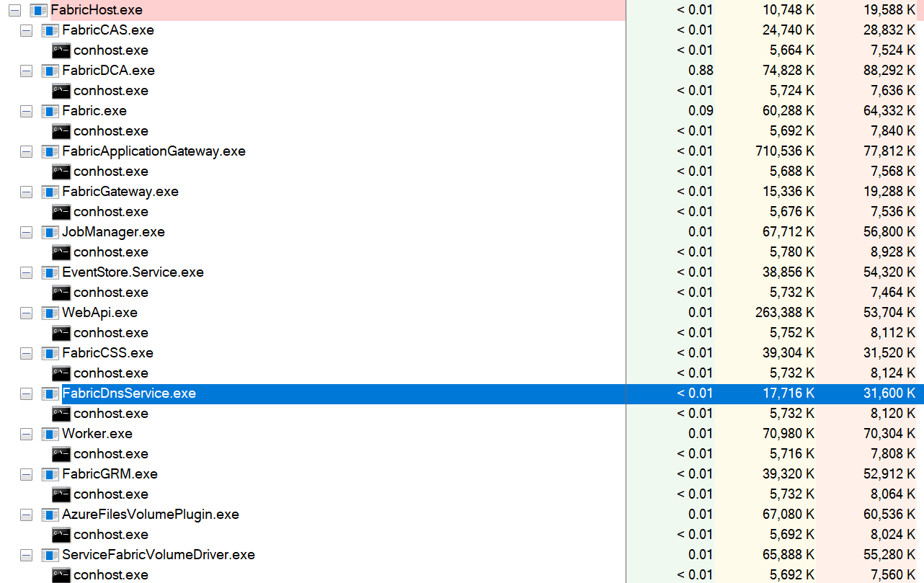Click the 88,292 K working set value
This screenshot has width=924, height=583.
(889, 71)
